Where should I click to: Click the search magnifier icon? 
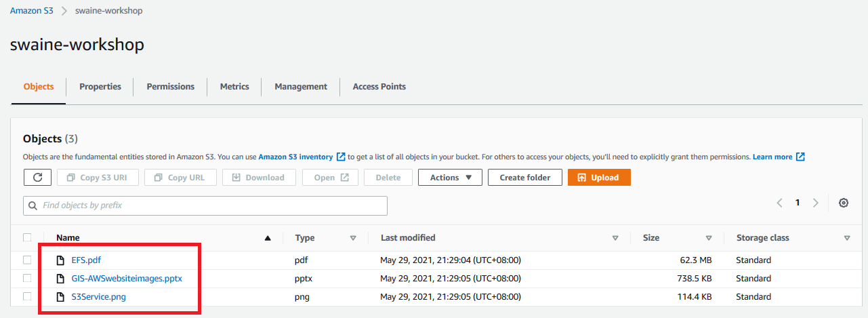pyautogui.click(x=33, y=205)
